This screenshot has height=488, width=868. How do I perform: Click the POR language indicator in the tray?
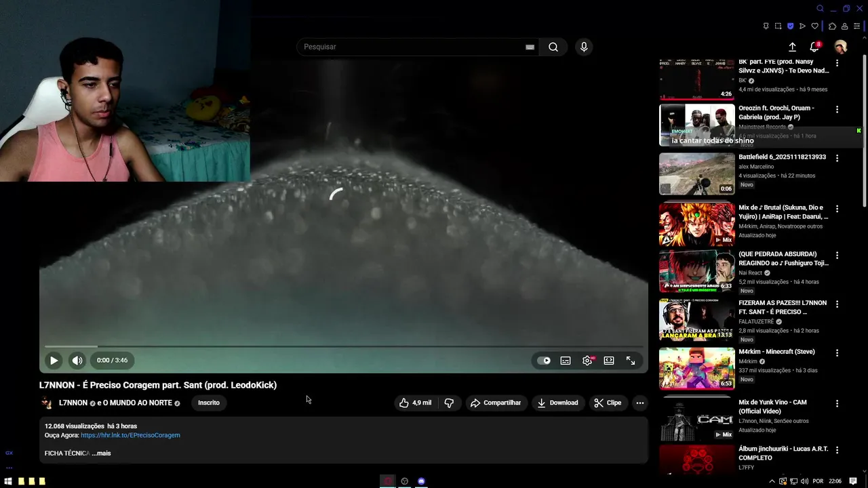tap(818, 481)
